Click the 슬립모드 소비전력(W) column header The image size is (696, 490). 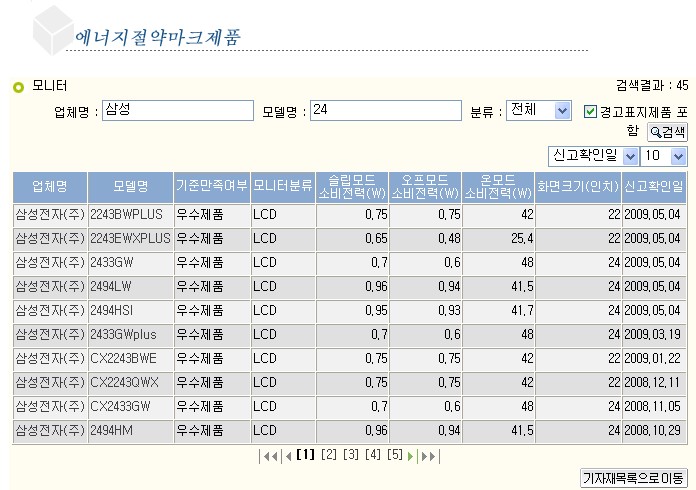click(352, 187)
